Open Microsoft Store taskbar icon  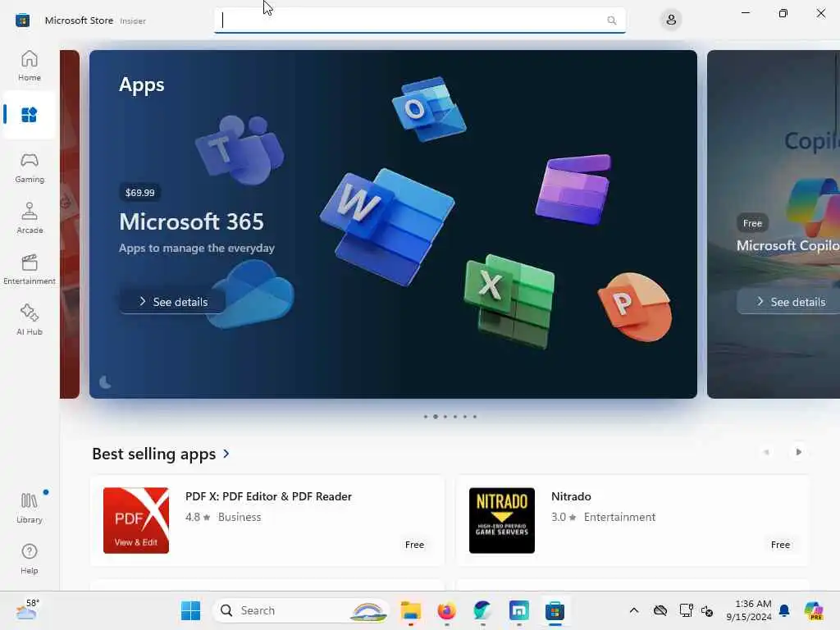pos(555,610)
